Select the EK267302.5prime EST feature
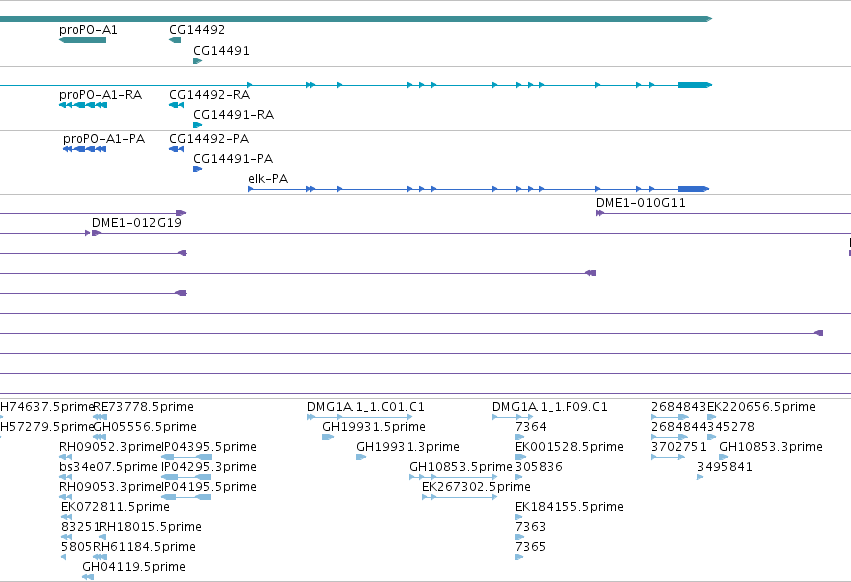 tap(460, 497)
